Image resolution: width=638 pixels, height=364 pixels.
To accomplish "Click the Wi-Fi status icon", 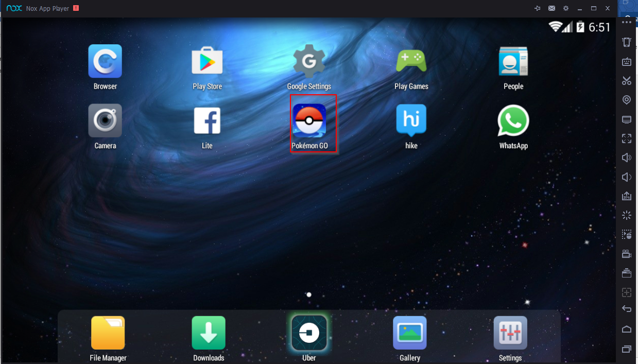I will tap(555, 27).
